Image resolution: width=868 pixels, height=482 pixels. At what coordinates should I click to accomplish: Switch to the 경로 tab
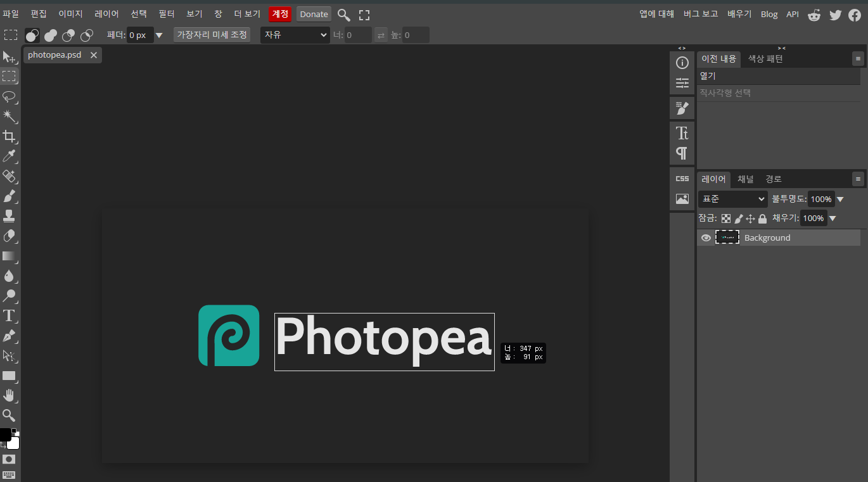pos(774,179)
